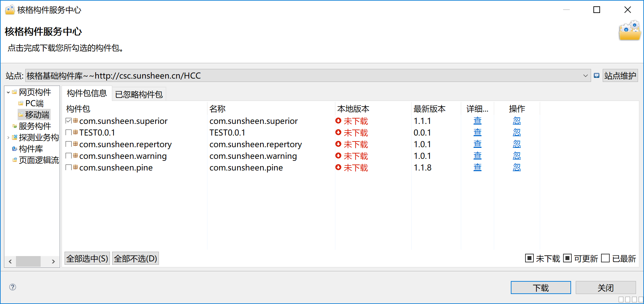Click package icon of com.sunsheen.pine
Screen dimensions: 644x304
tap(76, 167)
